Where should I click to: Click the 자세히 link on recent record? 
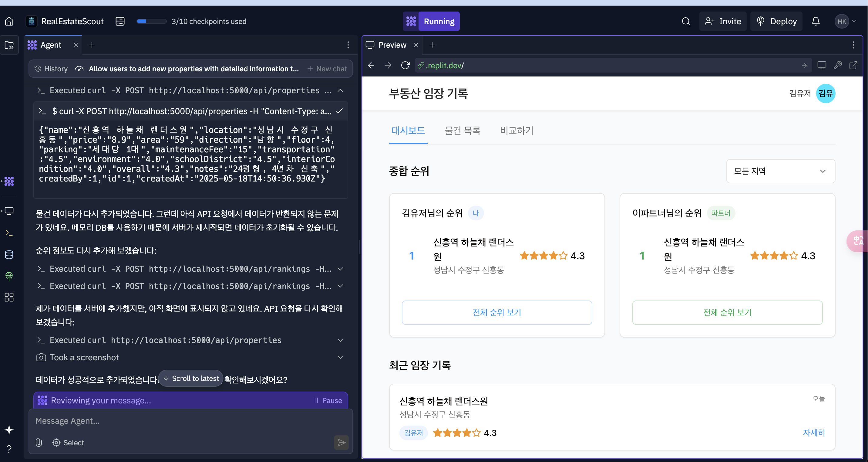click(813, 432)
